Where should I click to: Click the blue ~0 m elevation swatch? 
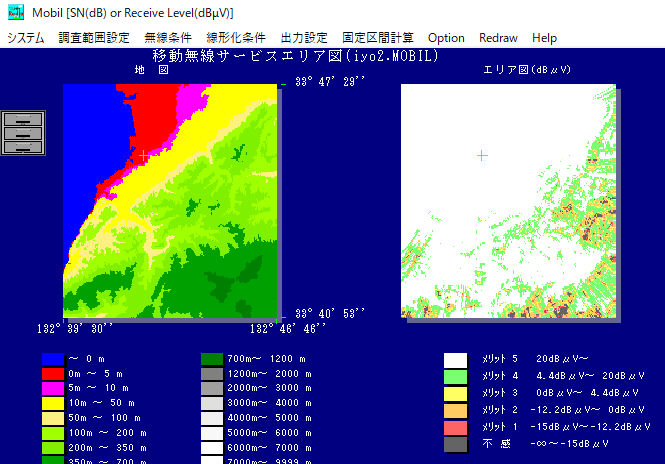point(53,358)
